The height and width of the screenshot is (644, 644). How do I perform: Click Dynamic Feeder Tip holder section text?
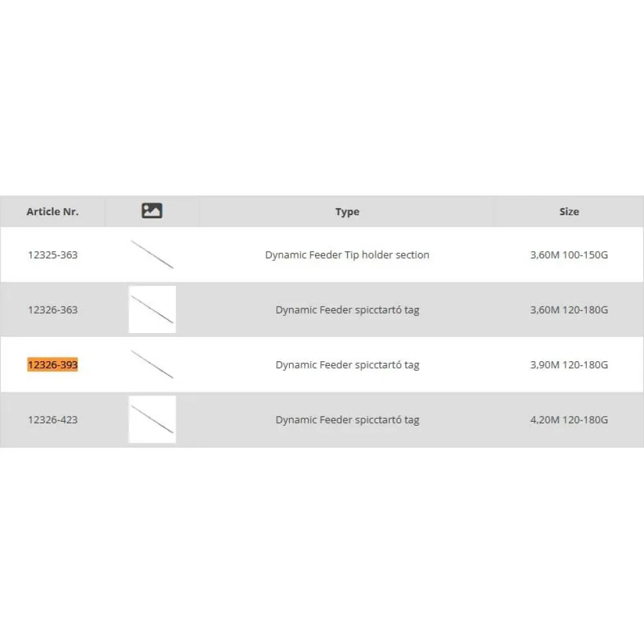[347, 255]
